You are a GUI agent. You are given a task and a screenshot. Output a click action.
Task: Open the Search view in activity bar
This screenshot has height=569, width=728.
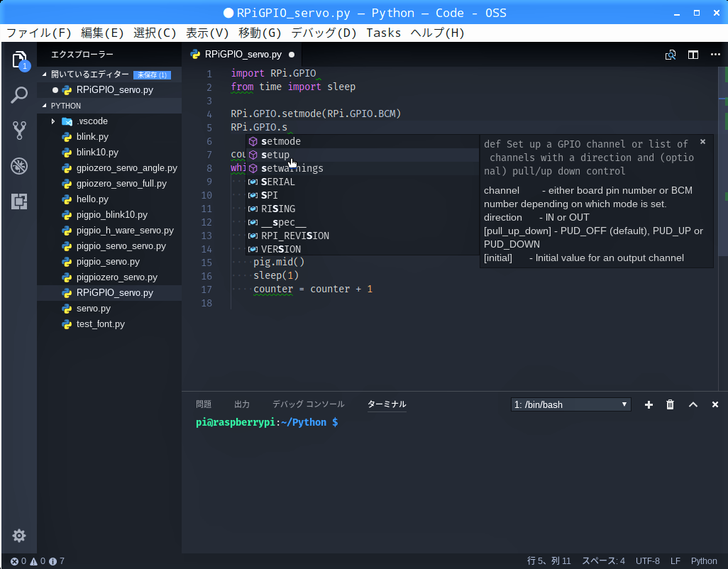pyautogui.click(x=19, y=94)
